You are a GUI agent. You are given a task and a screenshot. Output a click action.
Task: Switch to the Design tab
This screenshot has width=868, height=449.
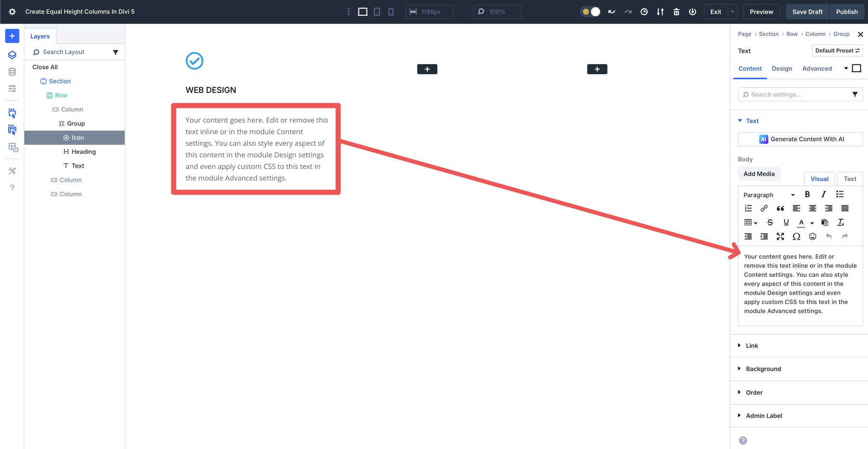(x=782, y=68)
